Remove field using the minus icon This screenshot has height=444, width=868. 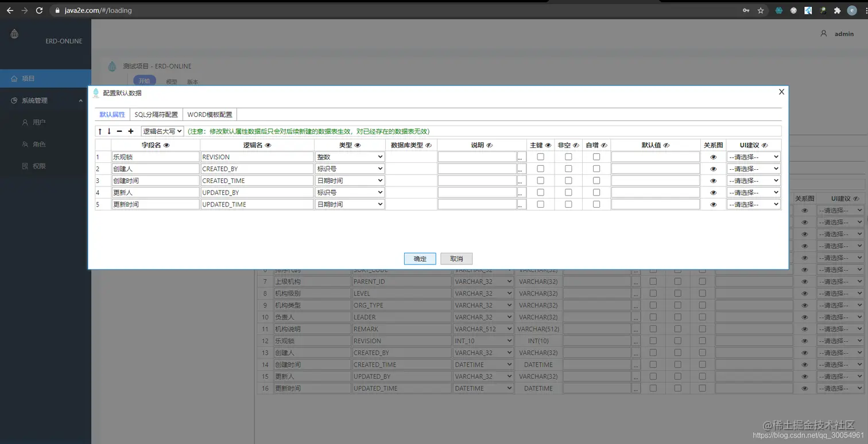tap(119, 131)
